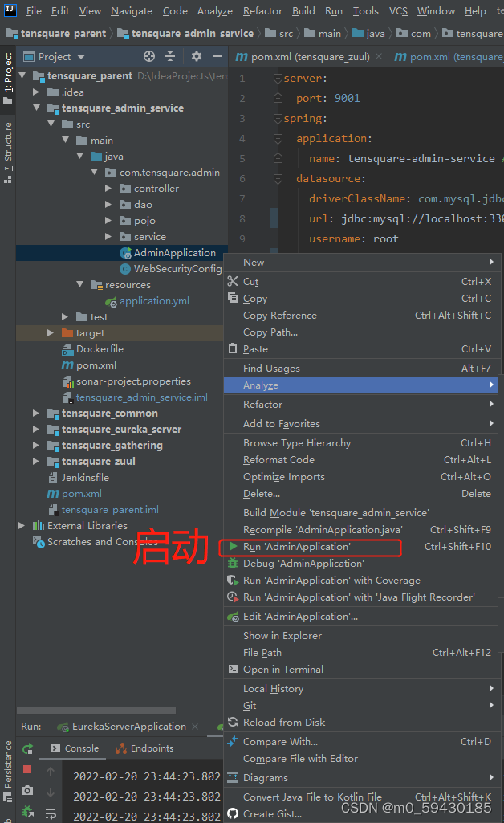
Task: Click the IntelliJ IDEA logo icon
Action: 10,10
